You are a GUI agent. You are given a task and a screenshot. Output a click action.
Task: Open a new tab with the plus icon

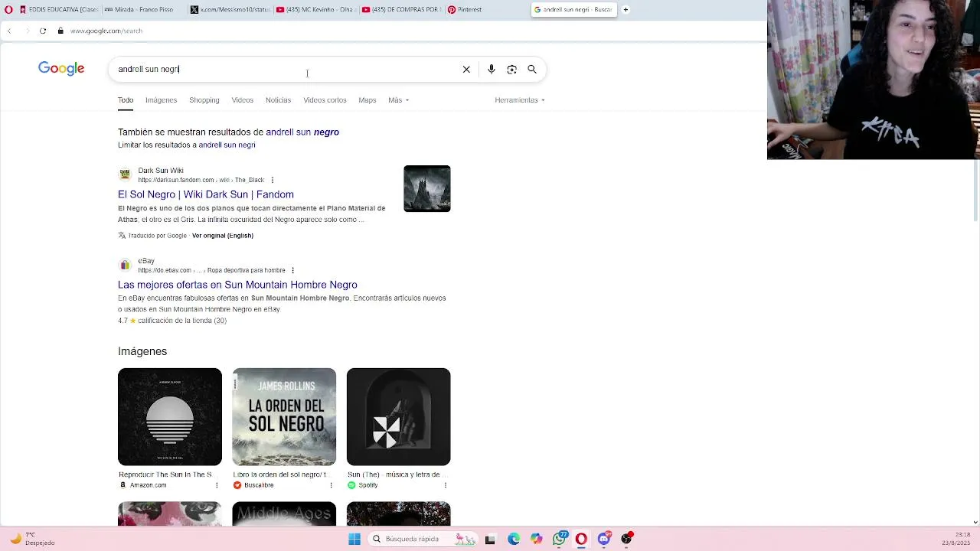click(626, 9)
